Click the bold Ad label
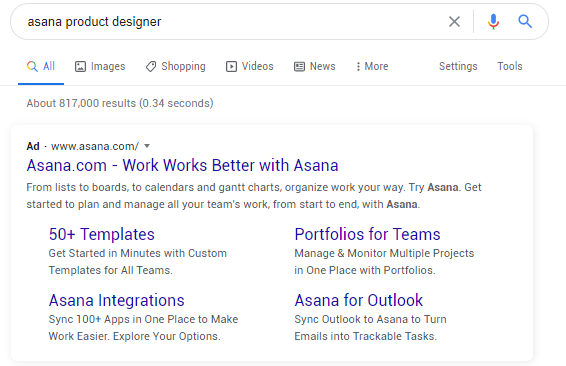Viewport: 566px width, 366px height. (x=33, y=146)
